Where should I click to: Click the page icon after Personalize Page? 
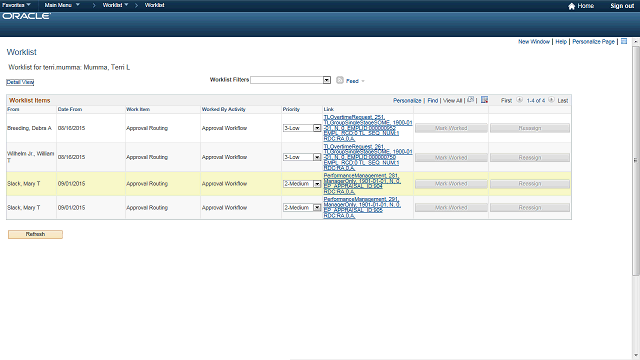point(624,41)
